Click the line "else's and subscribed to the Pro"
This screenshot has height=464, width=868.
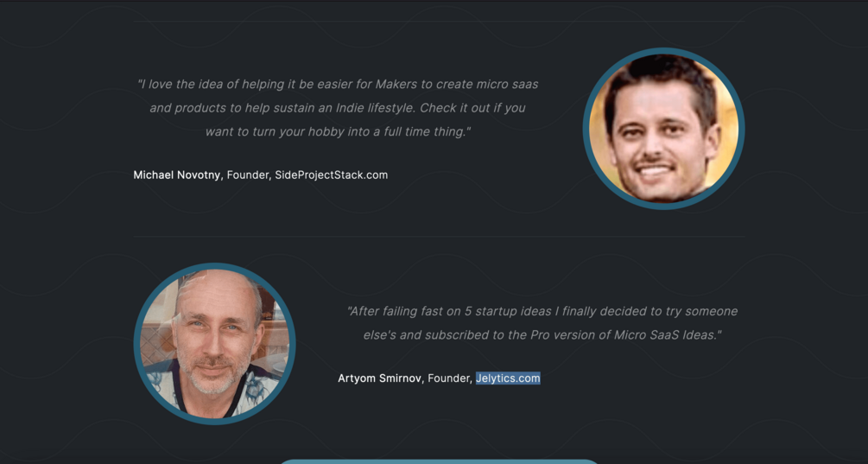[x=542, y=335]
